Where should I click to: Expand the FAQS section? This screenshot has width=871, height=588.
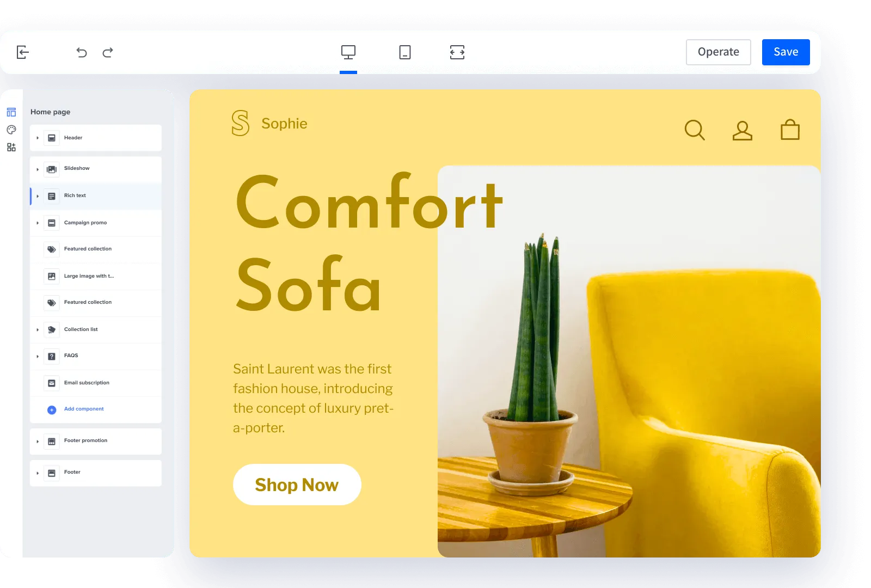click(x=38, y=356)
